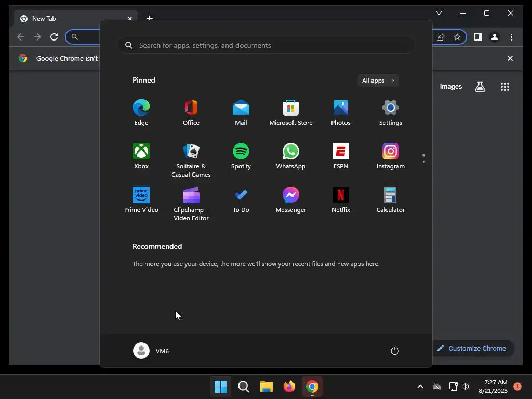
Task: Close the New Tab tab in Chrome
Action: tap(129, 19)
